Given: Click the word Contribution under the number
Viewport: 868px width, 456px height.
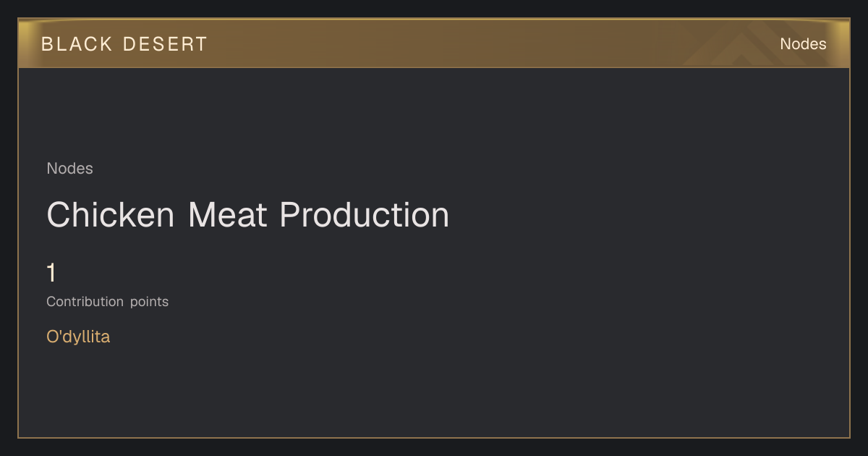Looking at the screenshot, I should tap(85, 302).
